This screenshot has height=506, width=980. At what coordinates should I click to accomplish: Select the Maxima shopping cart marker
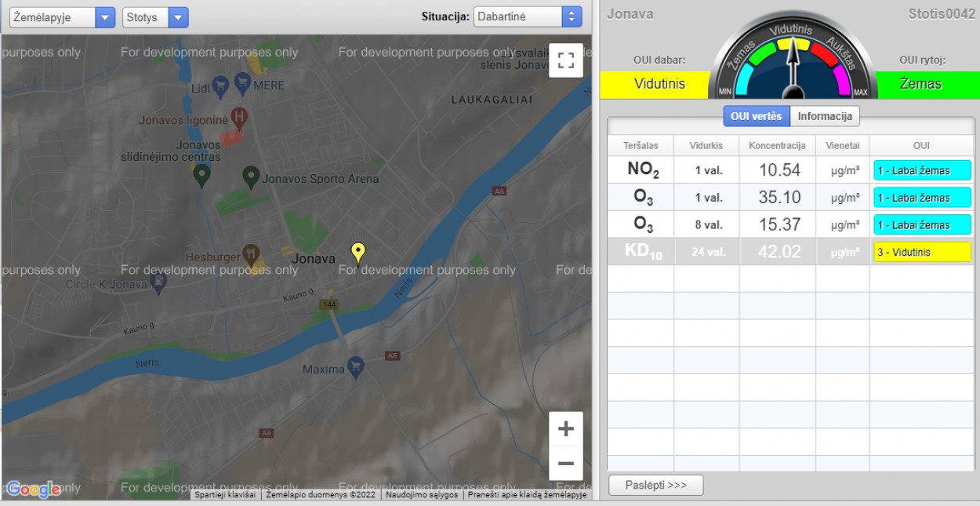(x=356, y=367)
